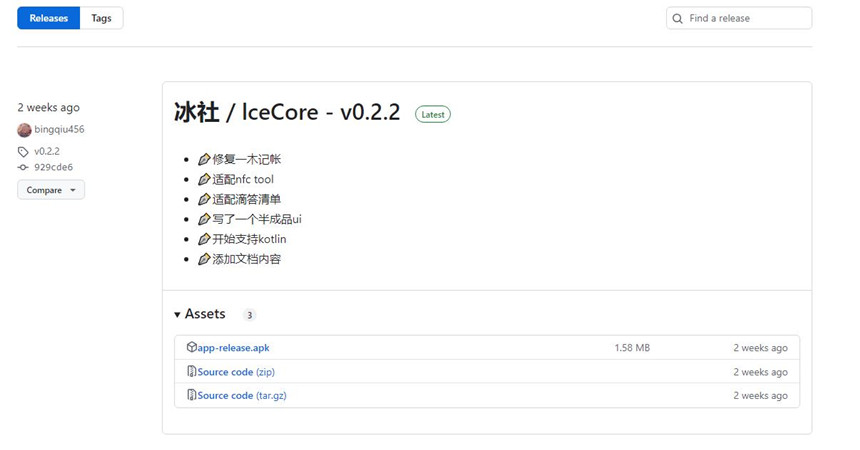860x450 pixels.
Task: Click the package icon next to app-release.apk
Action: 191,347
